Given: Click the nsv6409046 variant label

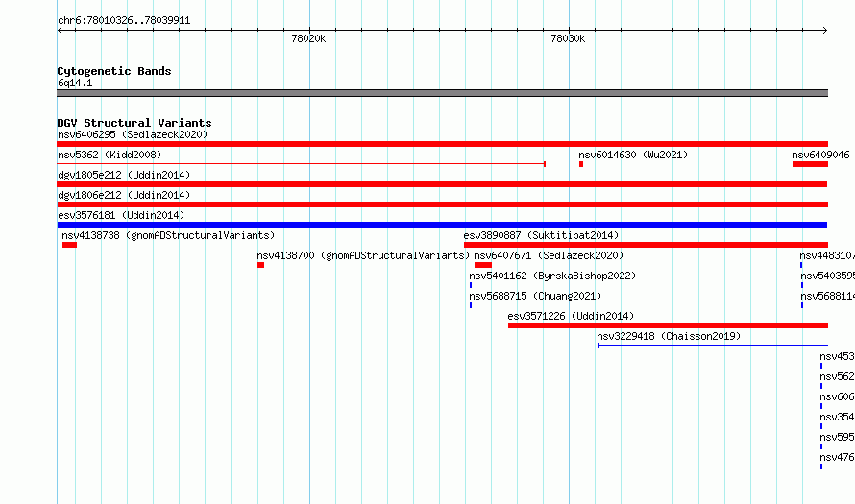Looking at the screenshot, I should click(x=820, y=155).
